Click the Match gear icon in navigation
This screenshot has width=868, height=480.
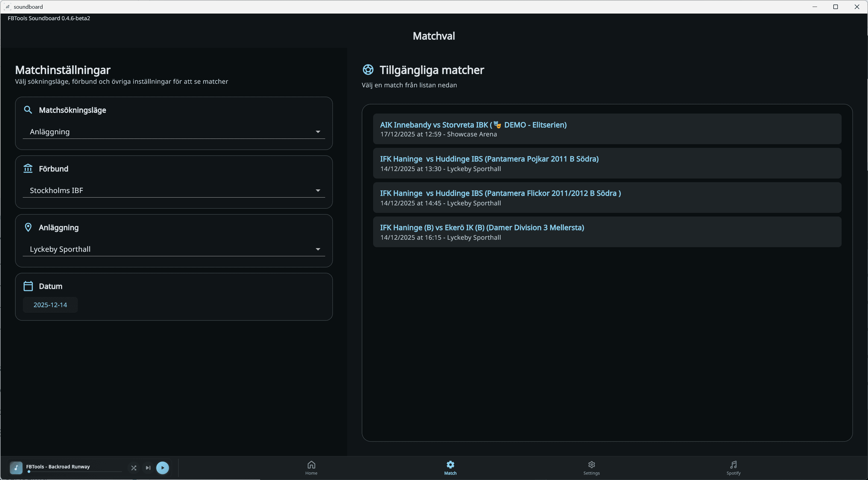click(x=450, y=465)
